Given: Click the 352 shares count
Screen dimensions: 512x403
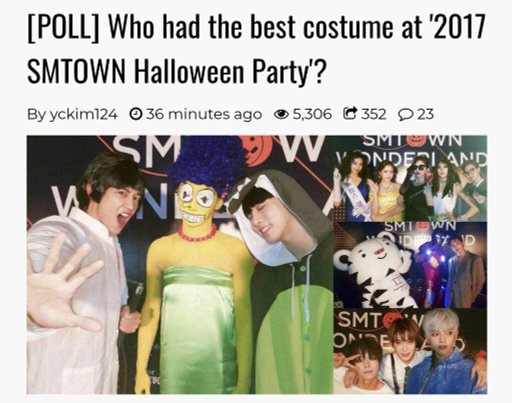Looking at the screenshot, I should [x=374, y=114].
